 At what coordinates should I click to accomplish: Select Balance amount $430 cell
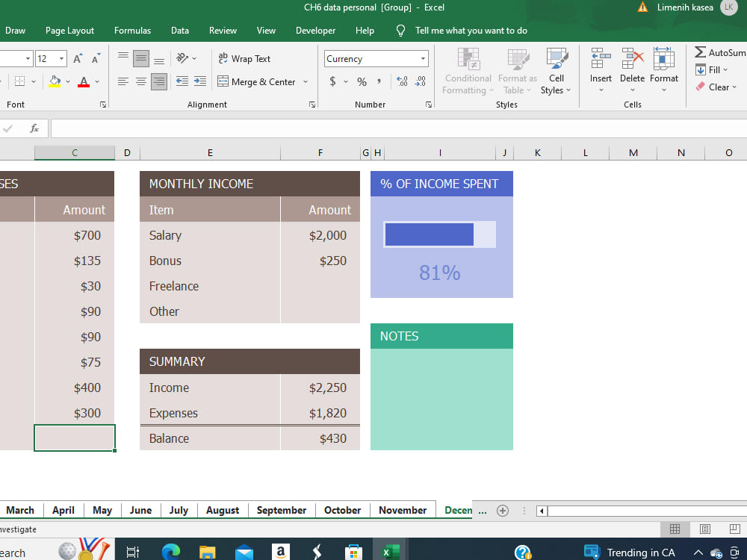point(320,438)
